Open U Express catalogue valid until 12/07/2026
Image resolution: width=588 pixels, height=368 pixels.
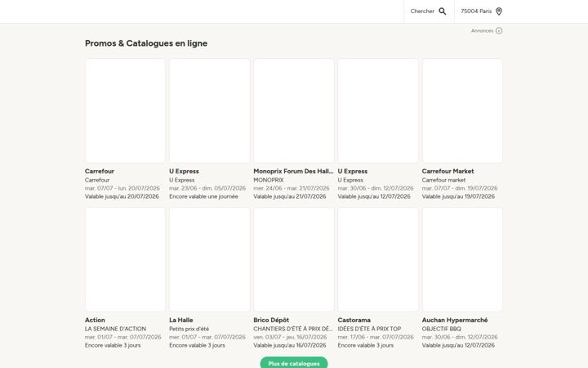pos(378,110)
